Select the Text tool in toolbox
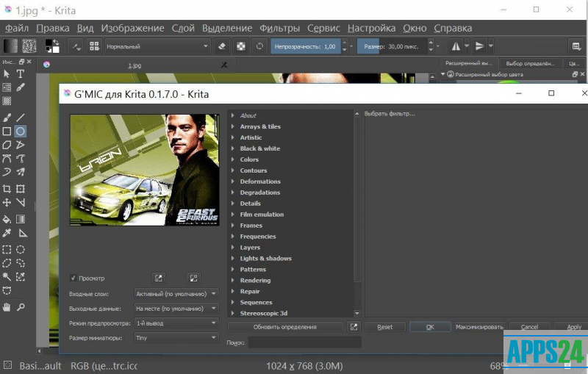588x374 pixels. (21, 73)
